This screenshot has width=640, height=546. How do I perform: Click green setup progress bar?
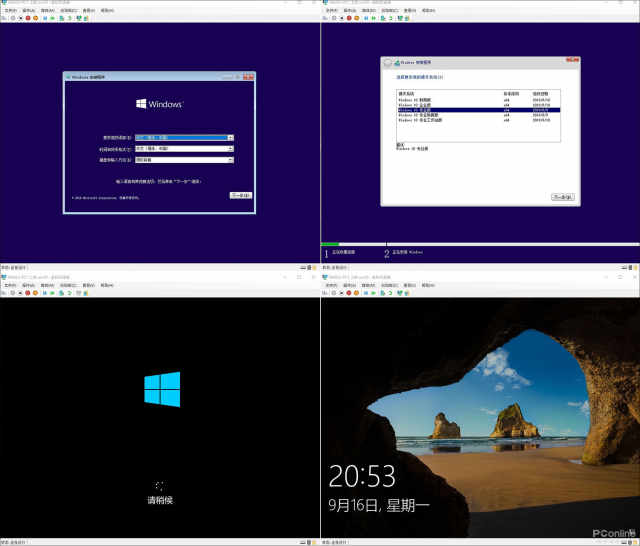coord(330,244)
